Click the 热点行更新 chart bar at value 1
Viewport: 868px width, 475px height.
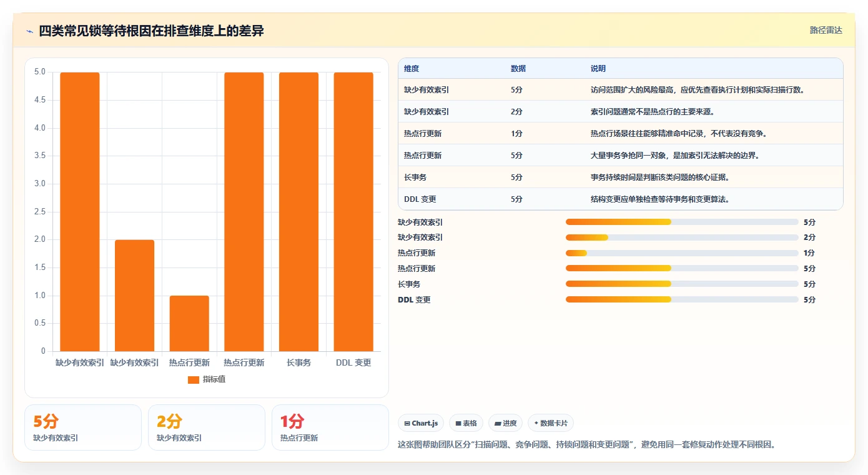pos(189,323)
